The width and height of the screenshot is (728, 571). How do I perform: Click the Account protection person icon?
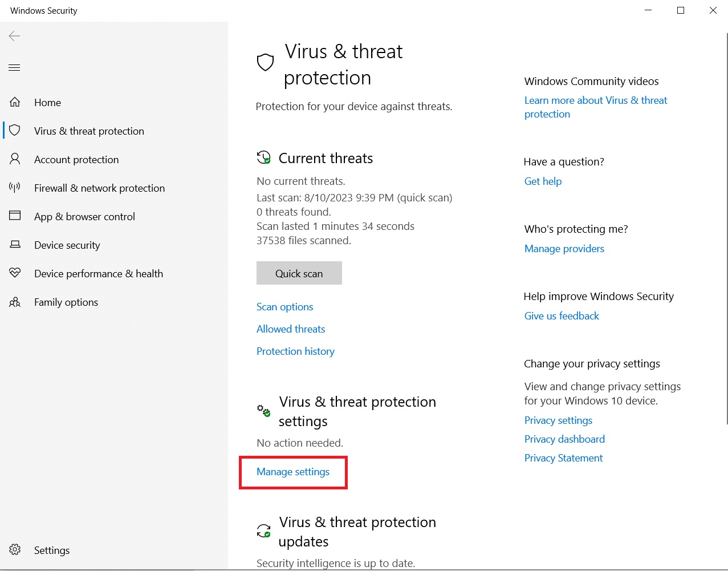coord(15,159)
